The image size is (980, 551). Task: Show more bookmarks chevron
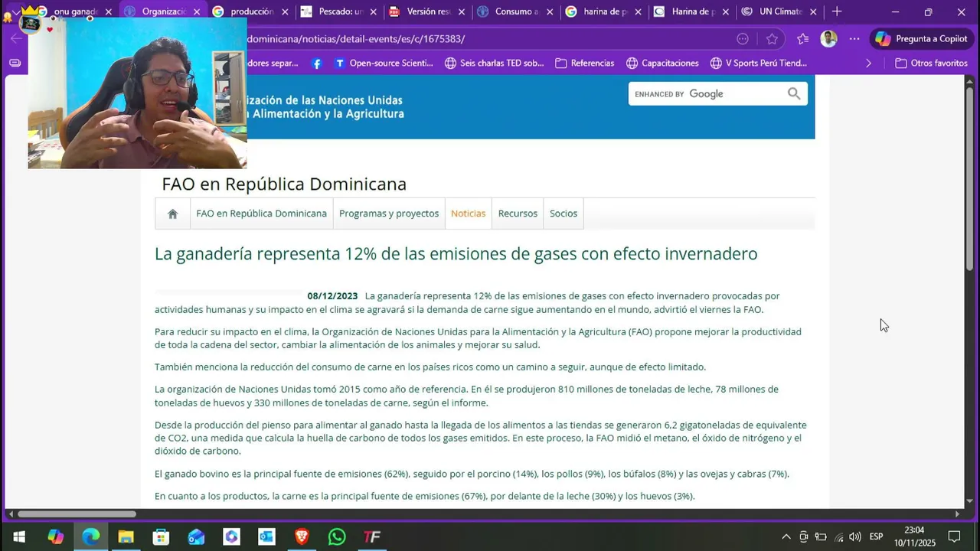(x=868, y=64)
